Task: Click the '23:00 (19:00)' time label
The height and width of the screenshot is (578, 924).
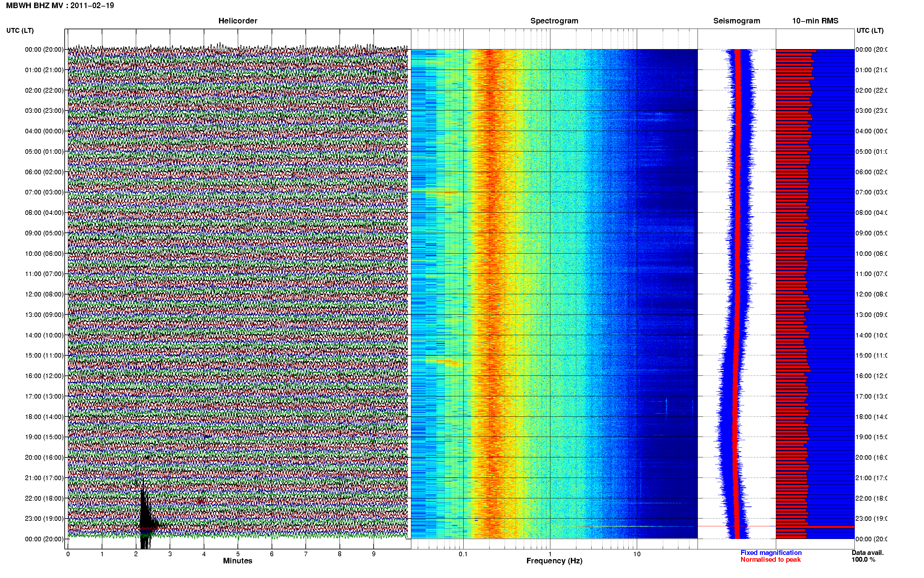Action: [x=44, y=519]
